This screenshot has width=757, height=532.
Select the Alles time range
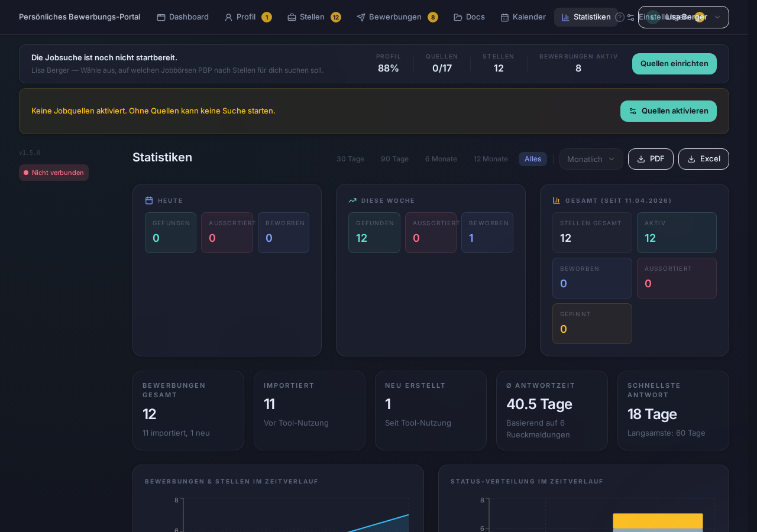533,159
